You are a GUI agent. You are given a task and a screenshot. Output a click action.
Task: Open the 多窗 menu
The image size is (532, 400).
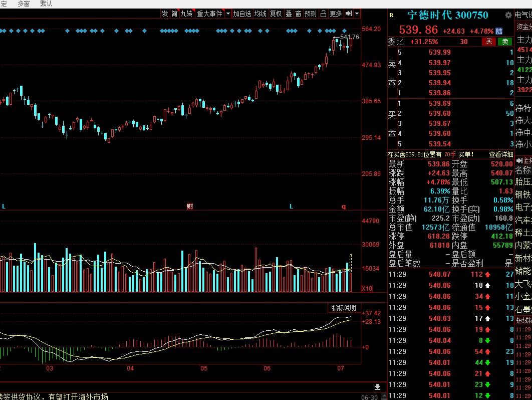point(24,4)
